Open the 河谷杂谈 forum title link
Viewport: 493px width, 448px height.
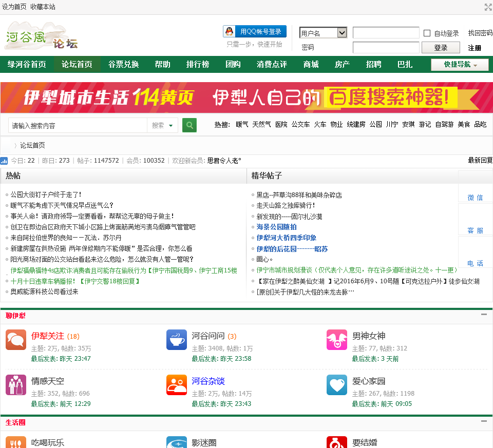208,381
